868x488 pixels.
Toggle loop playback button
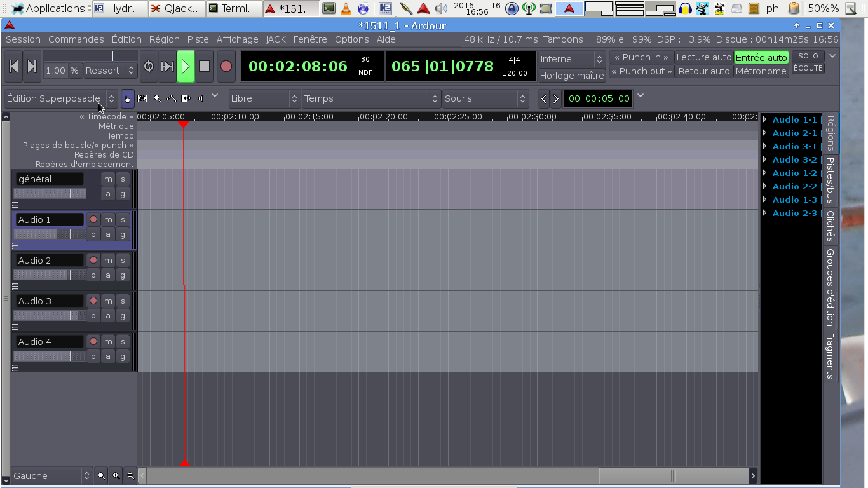(149, 66)
